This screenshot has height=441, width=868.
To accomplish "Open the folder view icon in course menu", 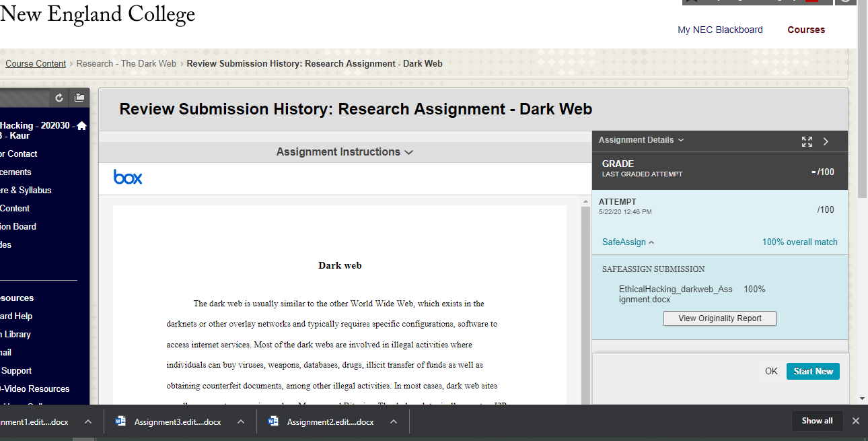I will coord(79,98).
